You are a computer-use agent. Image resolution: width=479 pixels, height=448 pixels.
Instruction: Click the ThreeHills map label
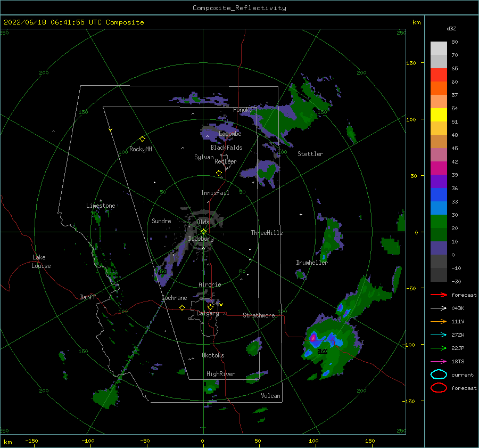(267, 233)
